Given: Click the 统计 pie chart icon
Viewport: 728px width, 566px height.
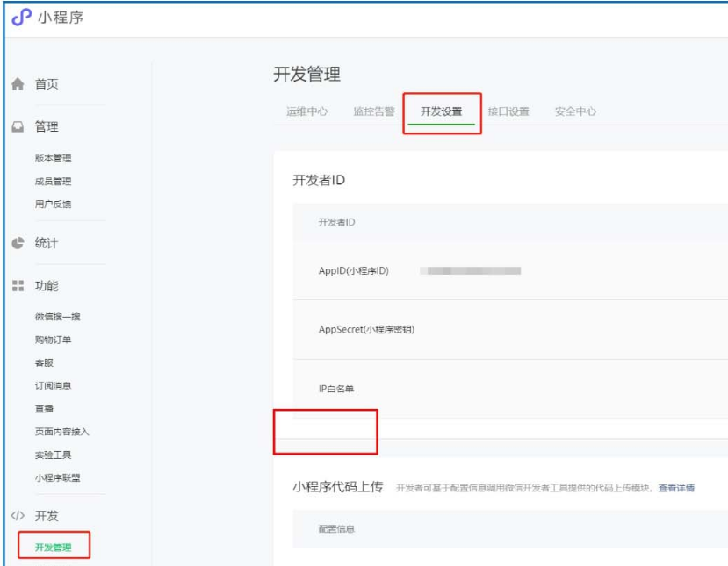Looking at the screenshot, I should click(x=17, y=243).
